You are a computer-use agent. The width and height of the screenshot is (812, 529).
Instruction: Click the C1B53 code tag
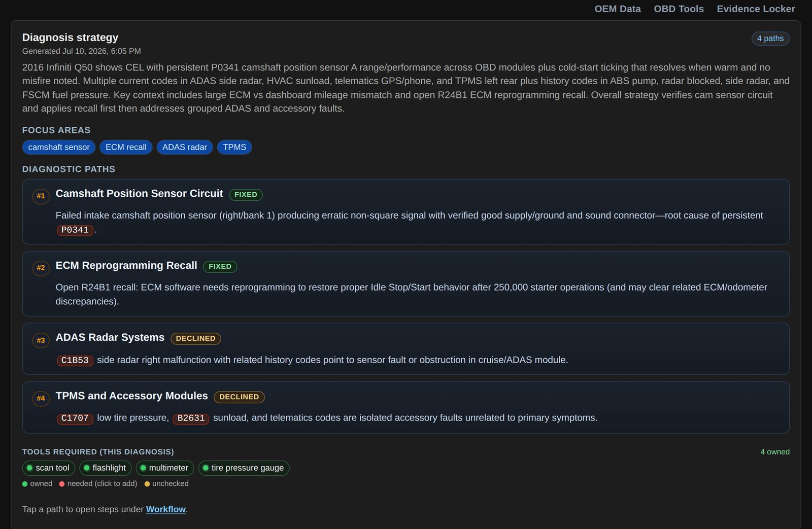point(75,360)
